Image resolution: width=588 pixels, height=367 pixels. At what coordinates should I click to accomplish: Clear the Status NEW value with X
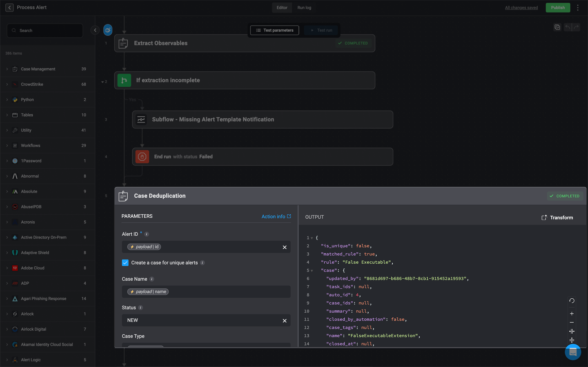coord(284,321)
